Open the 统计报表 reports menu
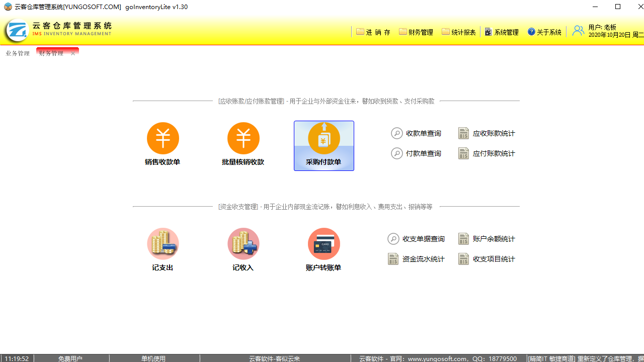644x362 pixels. (458, 31)
